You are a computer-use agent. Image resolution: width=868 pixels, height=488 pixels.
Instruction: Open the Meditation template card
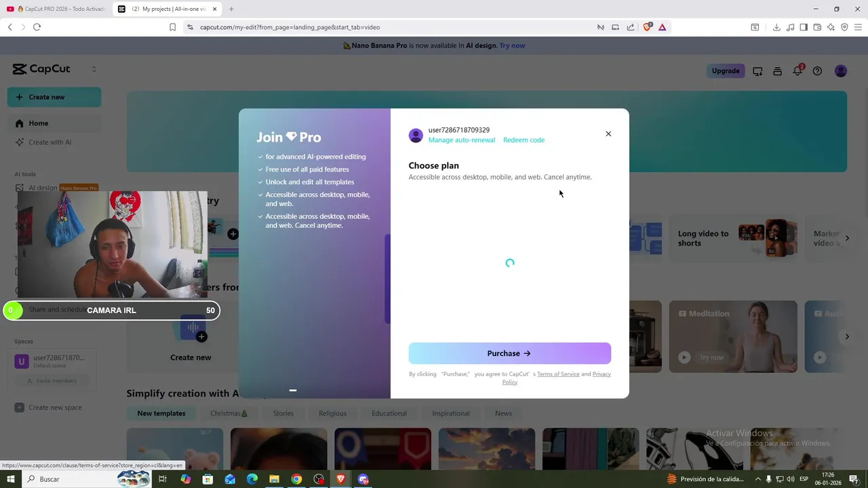(x=733, y=337)
